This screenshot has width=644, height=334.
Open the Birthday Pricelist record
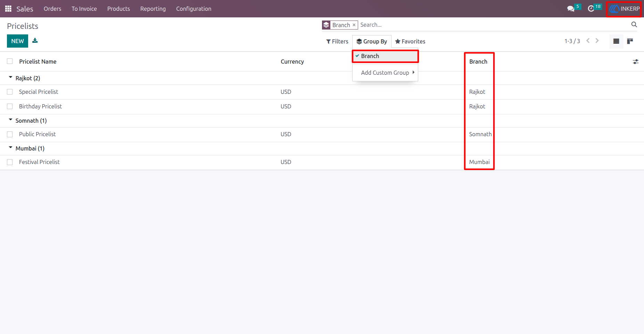pyautogui.click(x=40, y=106)
